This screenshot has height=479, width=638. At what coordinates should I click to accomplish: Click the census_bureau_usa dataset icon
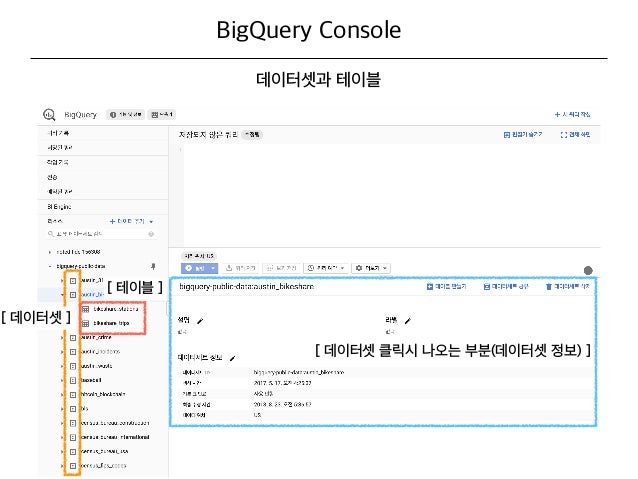[x=73, y=451]
